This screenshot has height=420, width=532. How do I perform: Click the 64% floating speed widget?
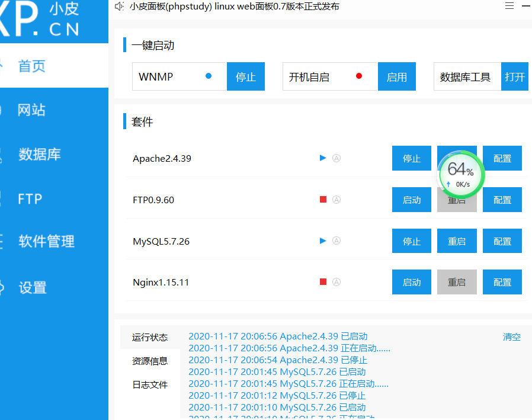tap(461, 174)
